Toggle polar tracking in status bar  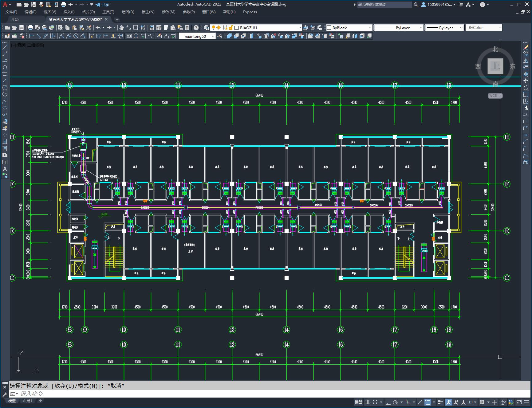click(x=396, y=402)
